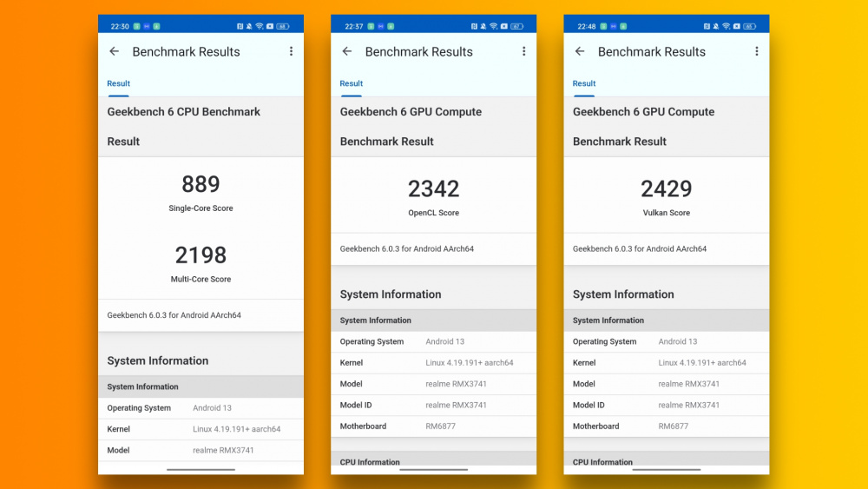
Task: Tap back arrow in OpenCL score screen
Action: (x=347, y=51)
